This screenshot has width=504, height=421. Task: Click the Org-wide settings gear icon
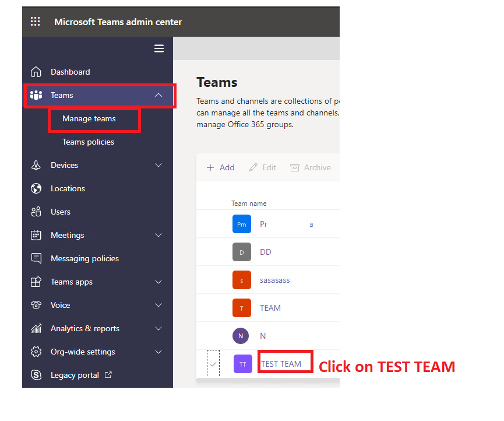click(x=36, y=352)
